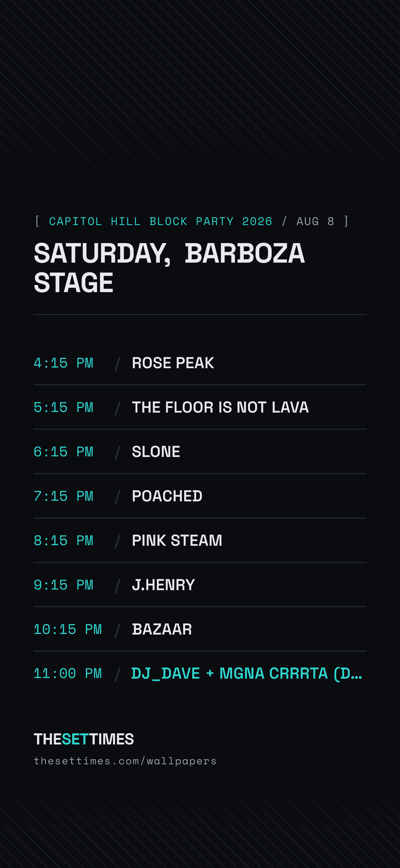Click the 4:15 PM set time
The image size is (400, 868).
click(63, 363)
